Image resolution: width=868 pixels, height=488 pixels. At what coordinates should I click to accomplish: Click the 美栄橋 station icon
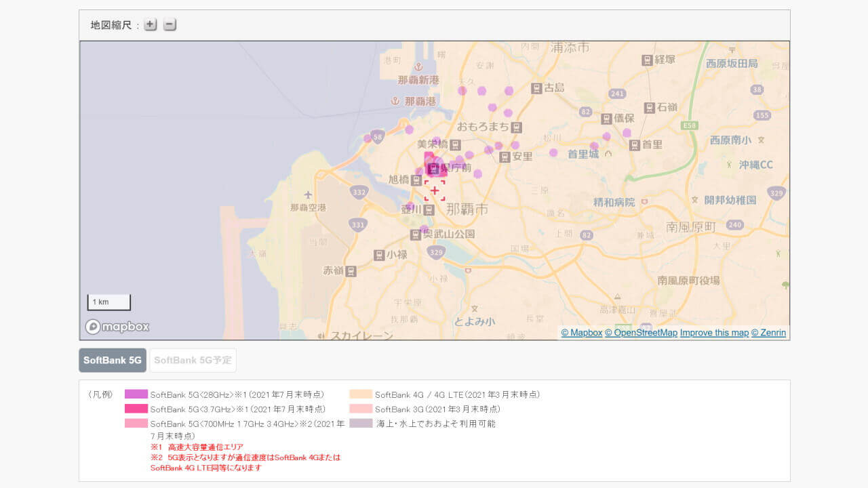click(x=456, y=144)
